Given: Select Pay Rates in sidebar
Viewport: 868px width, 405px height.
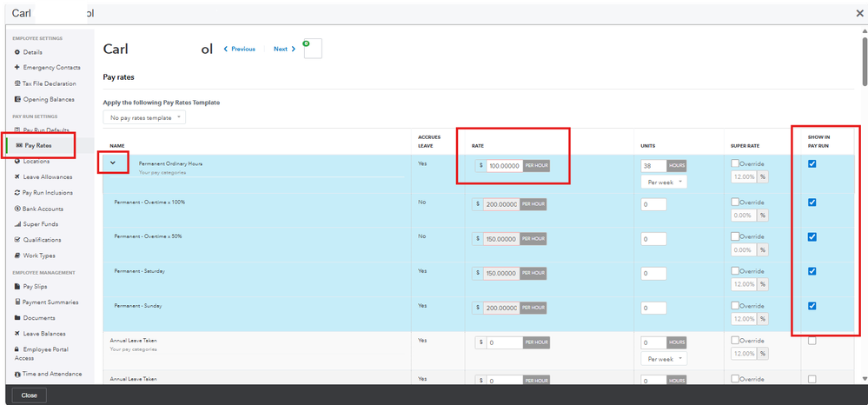Looking at the screenshot, I should point(37,145).
